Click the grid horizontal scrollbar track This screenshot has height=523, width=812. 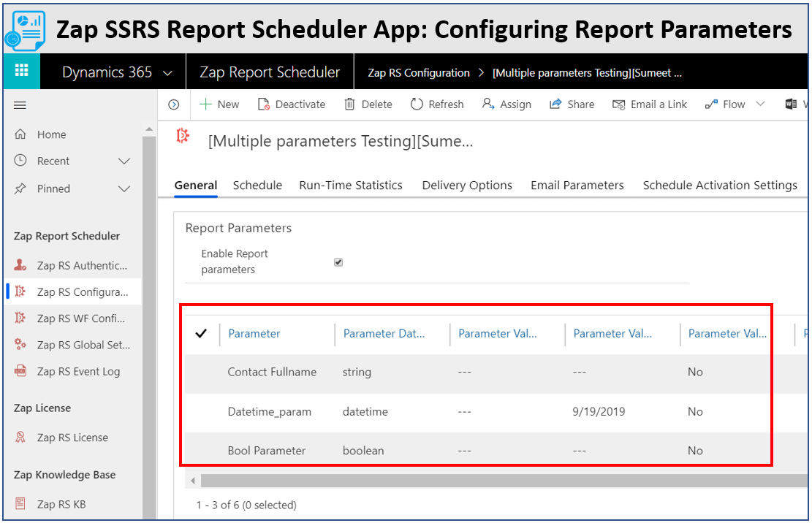click(x=505, y=481)
